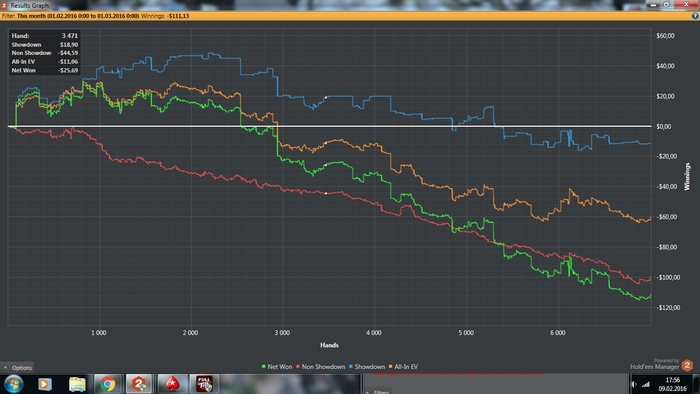Click the blue Showdown color square

pos(351,367)
